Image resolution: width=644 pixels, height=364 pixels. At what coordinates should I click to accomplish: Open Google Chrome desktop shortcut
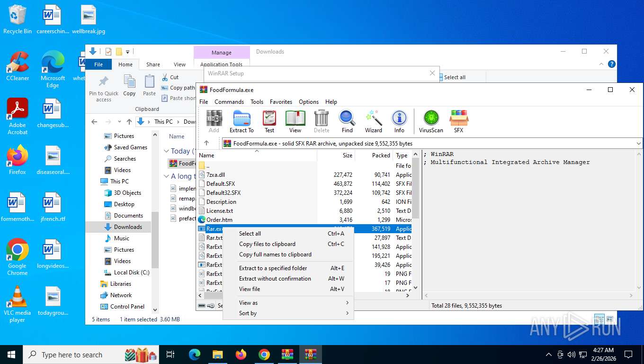[x=18, y=257]
